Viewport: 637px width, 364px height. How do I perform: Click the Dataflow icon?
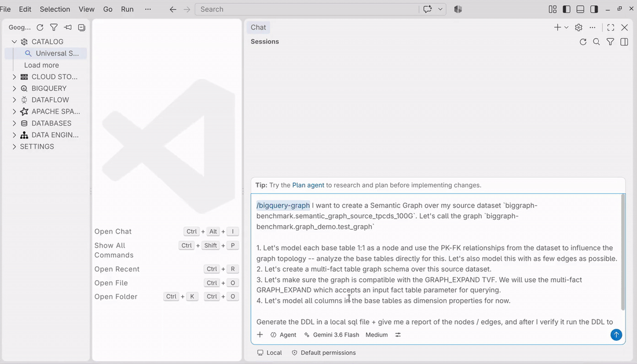click(x=24, y=100)
